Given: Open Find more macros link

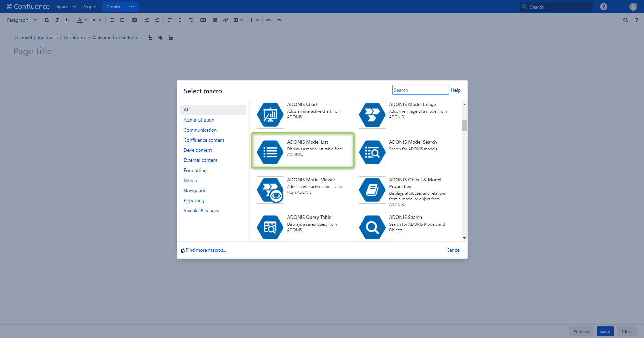Looking at the screenshot, I should point(206,250).
